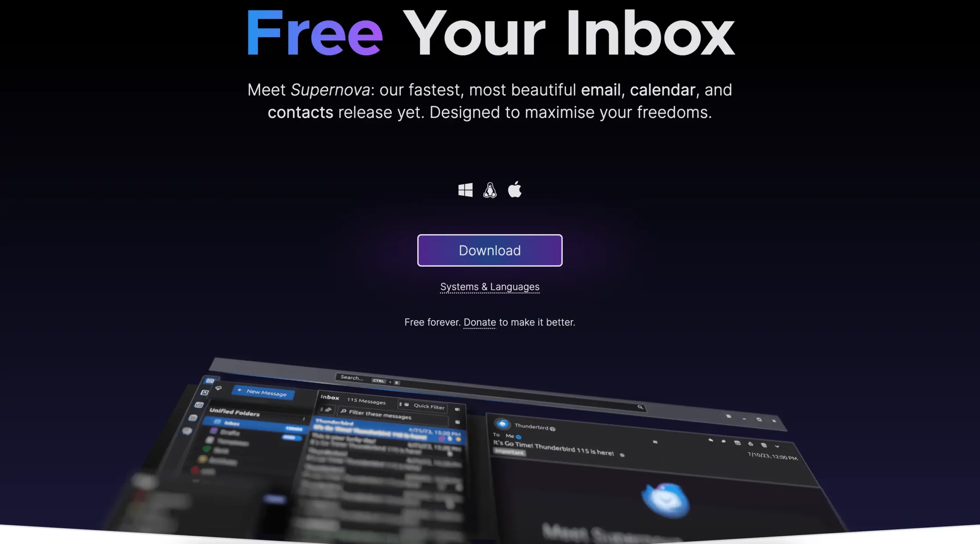Open Systems & Languages options
This screenshot has width=980, height=544.
(x=490, y=287)
